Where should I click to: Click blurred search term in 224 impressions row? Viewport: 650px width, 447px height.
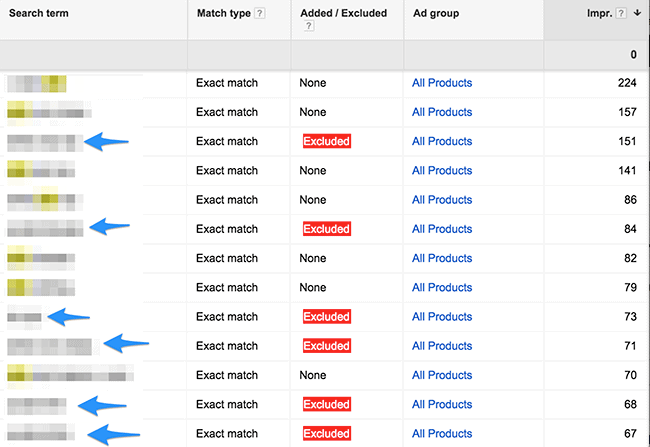coord(37,84)
